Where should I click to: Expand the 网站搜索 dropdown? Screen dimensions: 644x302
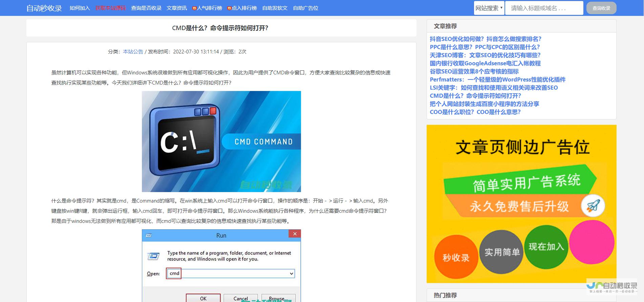point(489,8)
